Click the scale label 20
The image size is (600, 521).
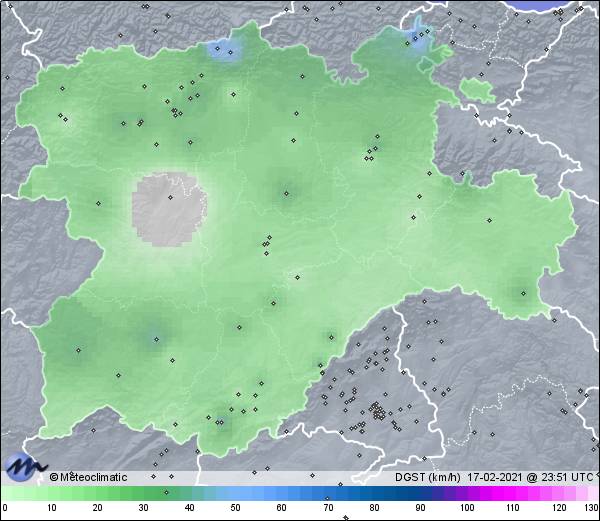coord(98,508)
